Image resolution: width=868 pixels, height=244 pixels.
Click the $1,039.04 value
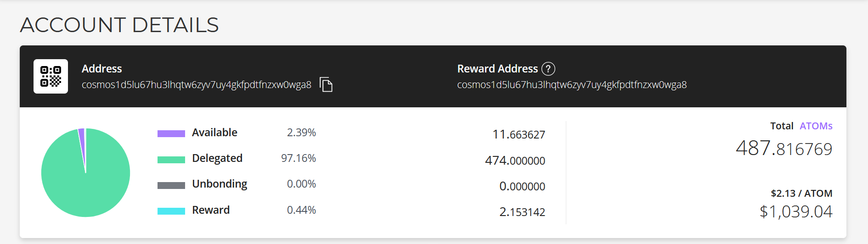click(796, 211)
